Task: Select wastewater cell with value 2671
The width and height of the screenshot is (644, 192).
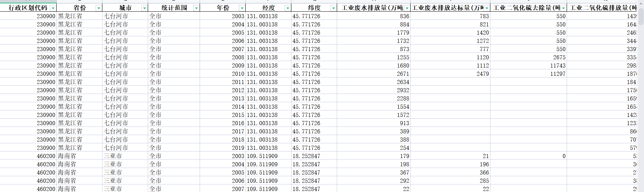Action: [x=374, y=74]
